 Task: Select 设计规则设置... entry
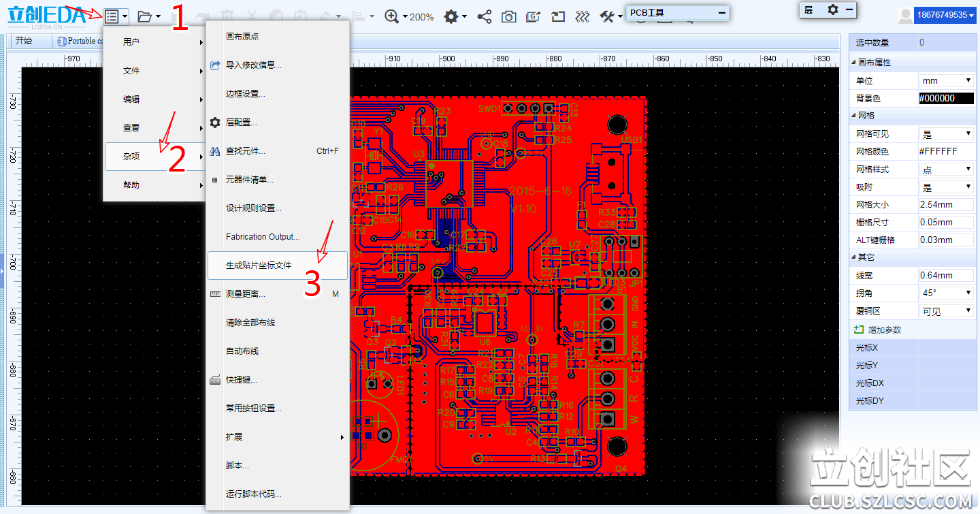pos(278,208)
